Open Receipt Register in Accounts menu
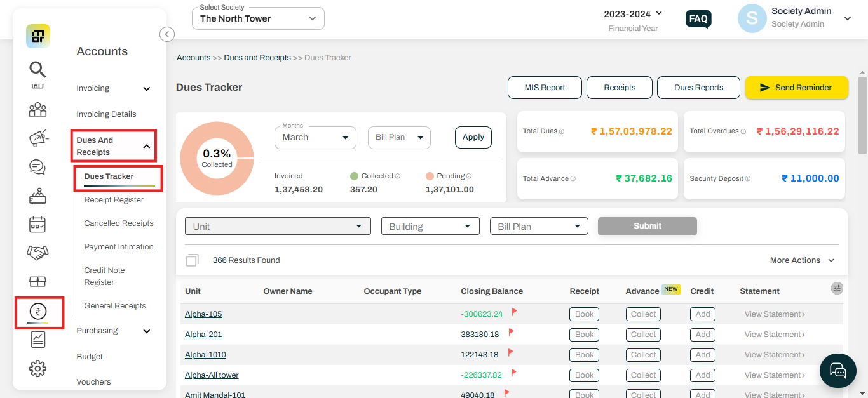The image size is (868, 398). tap(114, 200)
